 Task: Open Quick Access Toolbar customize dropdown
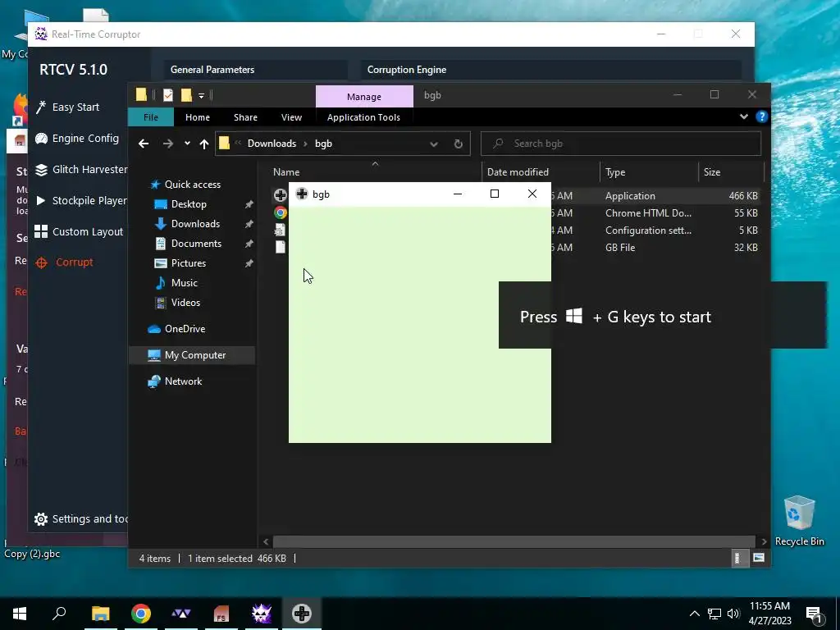[x=202, y=95]
